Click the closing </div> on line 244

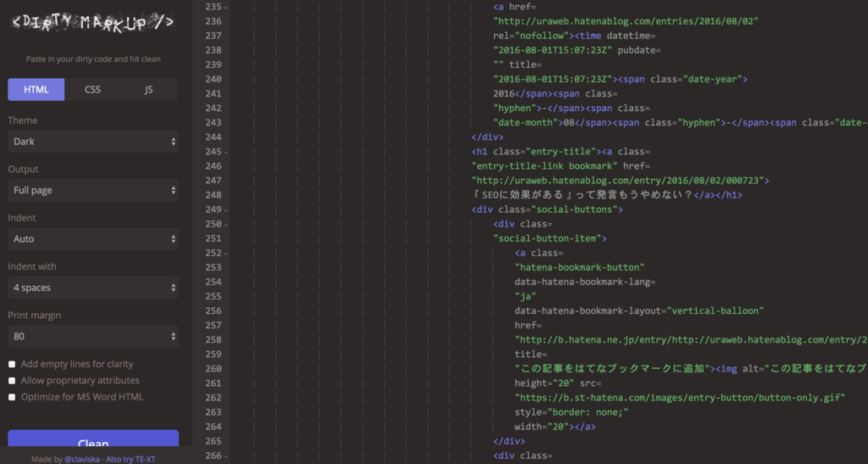click(487, 137)
